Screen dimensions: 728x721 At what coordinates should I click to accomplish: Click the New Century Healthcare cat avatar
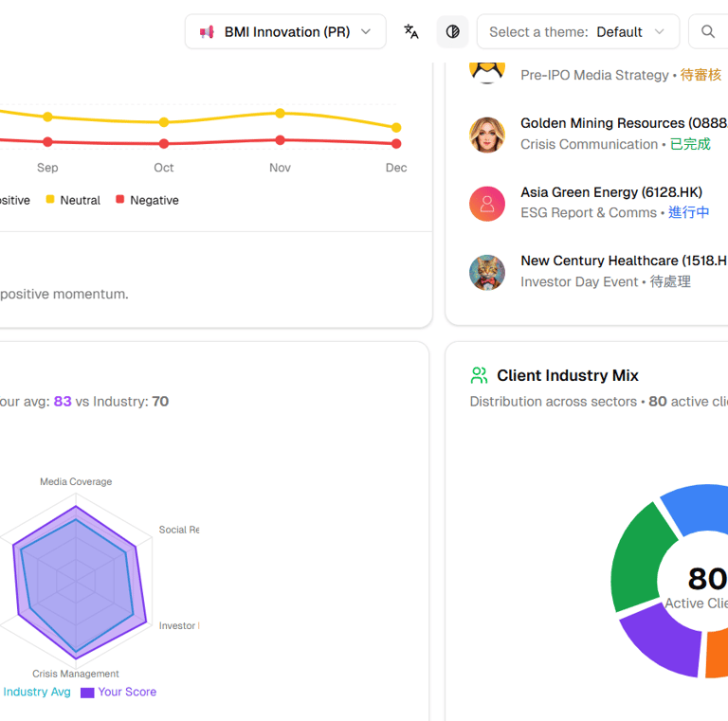(487, 272)
